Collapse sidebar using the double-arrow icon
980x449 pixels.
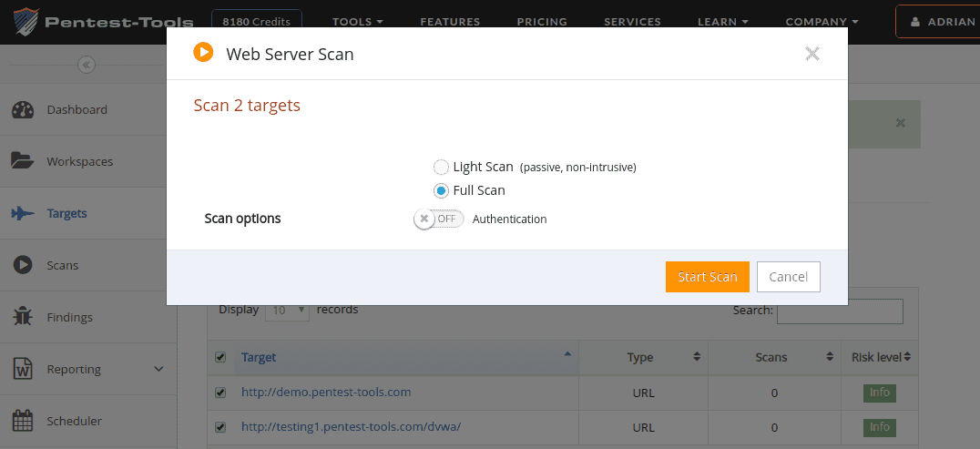[x=86, y=65]
